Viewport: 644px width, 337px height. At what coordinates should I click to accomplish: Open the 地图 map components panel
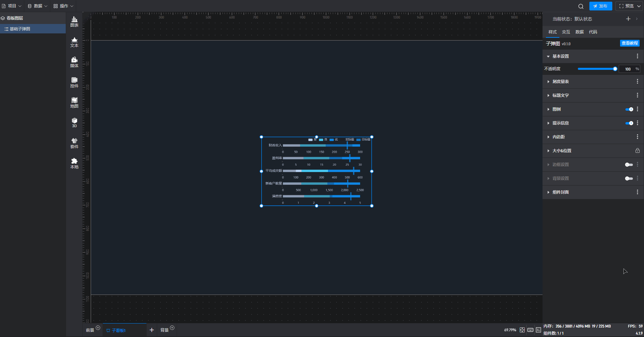(x=74, y=103)
